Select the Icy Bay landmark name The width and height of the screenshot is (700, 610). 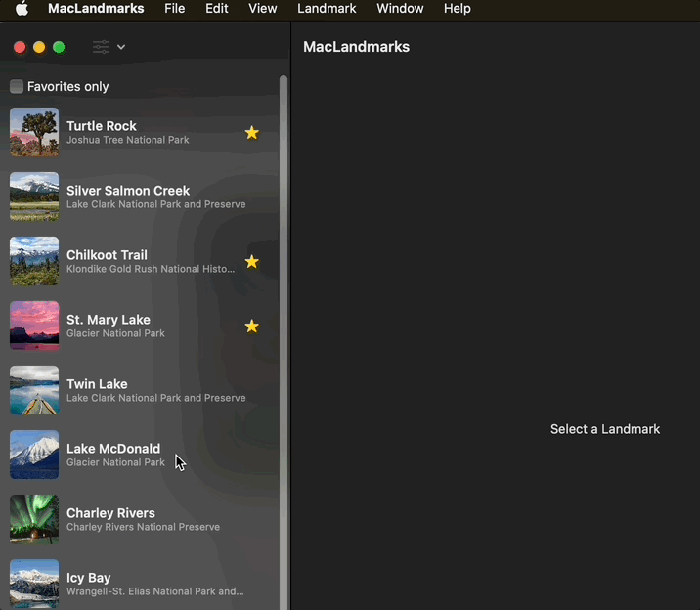88,578
